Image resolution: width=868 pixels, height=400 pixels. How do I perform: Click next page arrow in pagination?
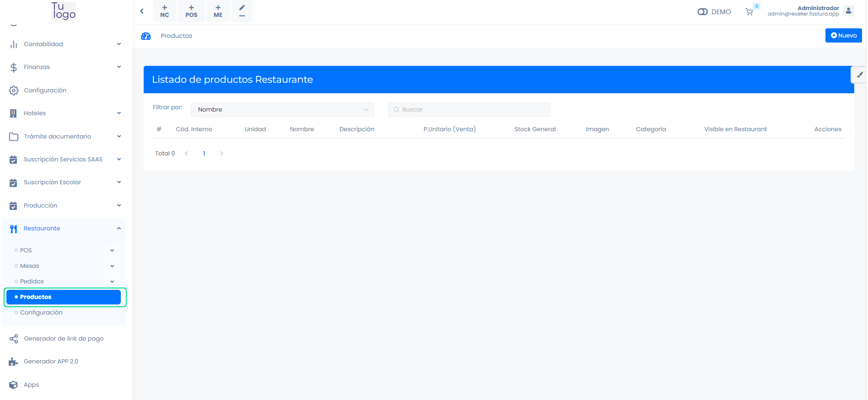(222, 154)
